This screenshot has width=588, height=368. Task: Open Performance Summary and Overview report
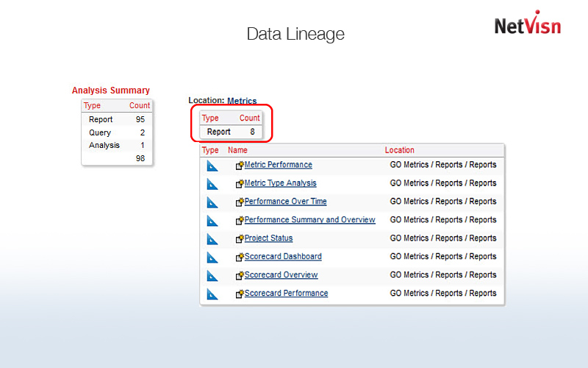click(309, 220)
